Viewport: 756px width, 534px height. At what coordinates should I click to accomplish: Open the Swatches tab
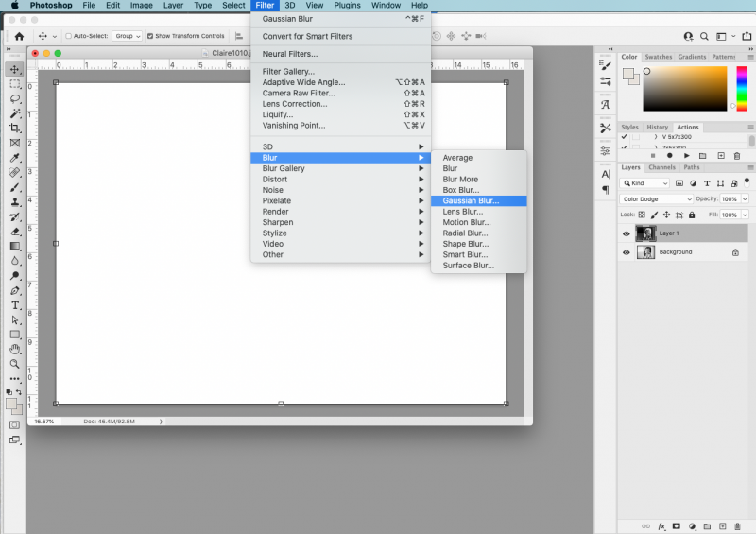pos(658,57)
